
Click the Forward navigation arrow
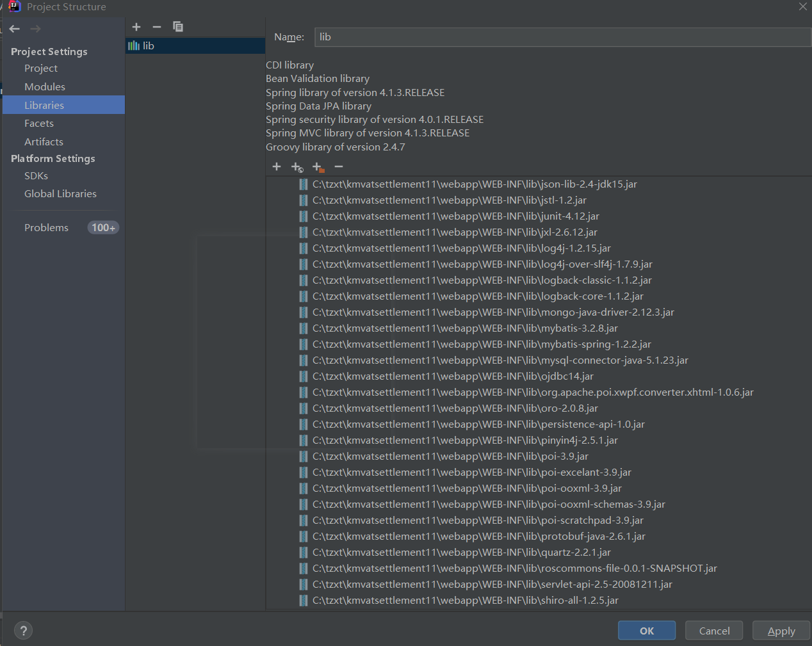pyautogui.click(x=35, y=29)
